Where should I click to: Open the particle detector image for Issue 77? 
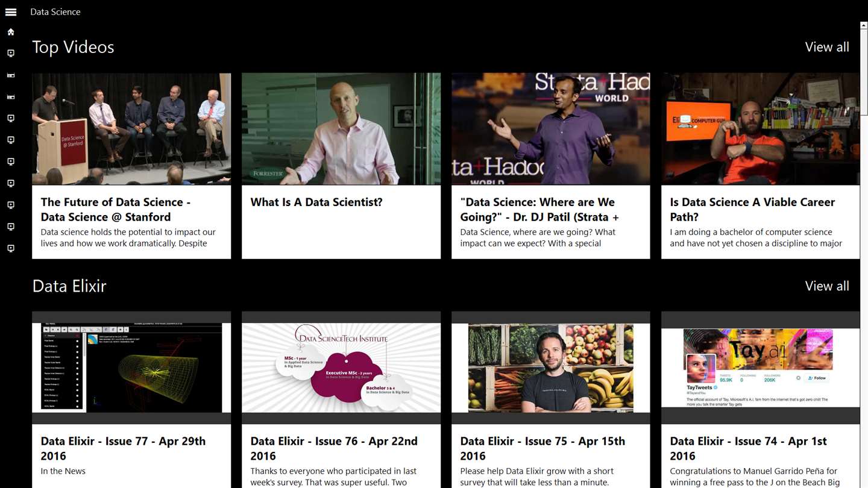(131, 368)
